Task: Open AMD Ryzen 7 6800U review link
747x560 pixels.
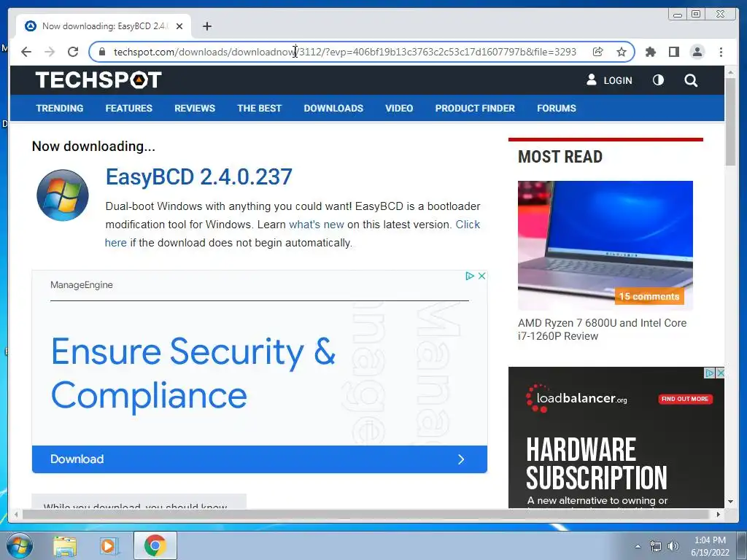Action: [x=602, y=330]
